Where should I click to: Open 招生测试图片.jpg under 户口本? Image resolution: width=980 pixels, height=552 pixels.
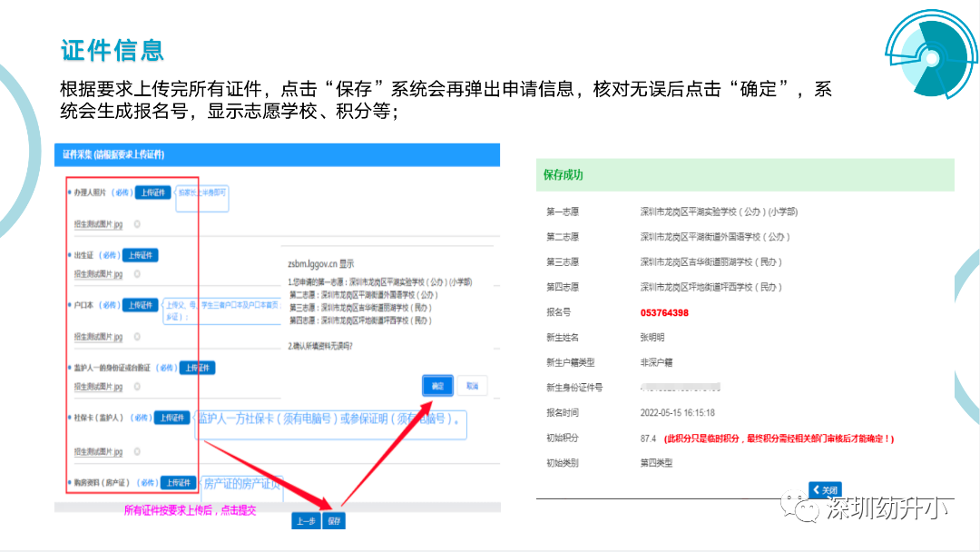(98, 336)
